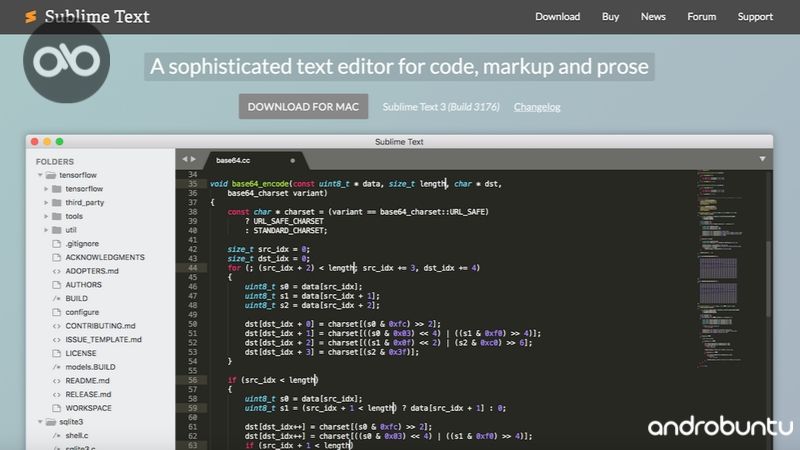800x450 pixels.
Task: Go to News in top navigation
Action: coord(653,17)
